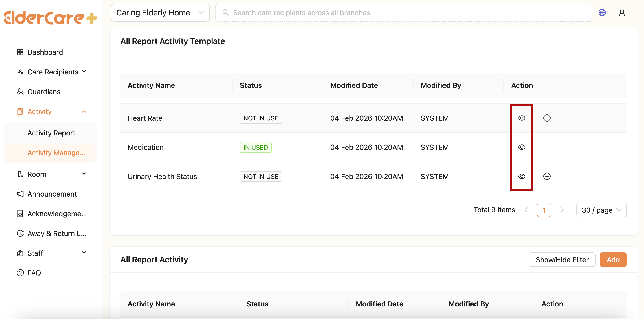Click the orange Add button
Image resolution: width=644 pixels, height=319 pixels.
pyautogui.click(x=613, y=260)
